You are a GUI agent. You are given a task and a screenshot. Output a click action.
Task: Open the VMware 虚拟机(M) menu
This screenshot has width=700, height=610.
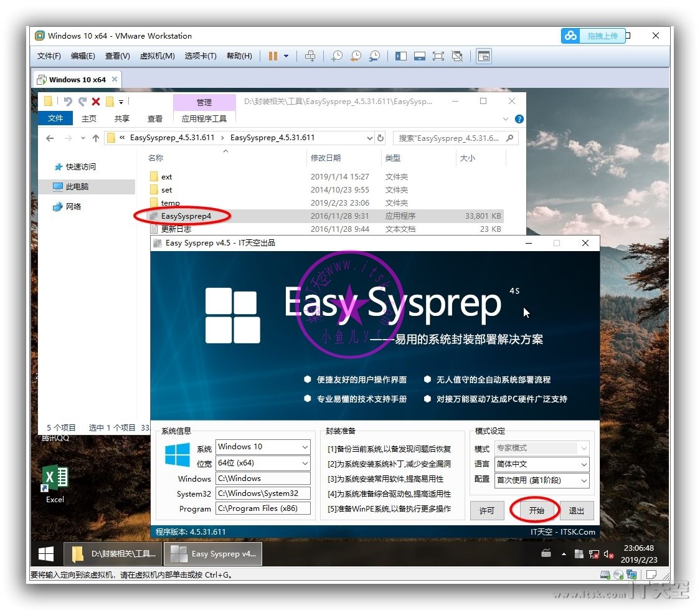coord(157,56)
